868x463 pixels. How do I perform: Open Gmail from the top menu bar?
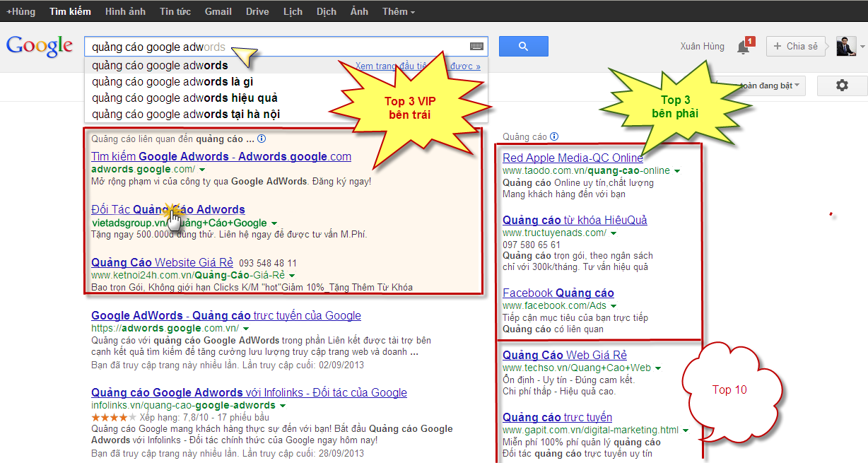pyautogui.click(x=218, y=11)
